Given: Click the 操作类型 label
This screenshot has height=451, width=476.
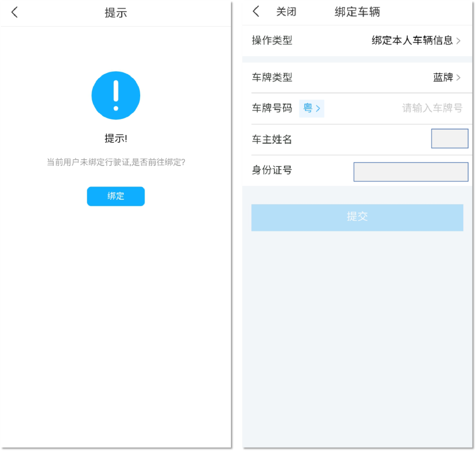Looking at the screenshot, I should 271,41.
